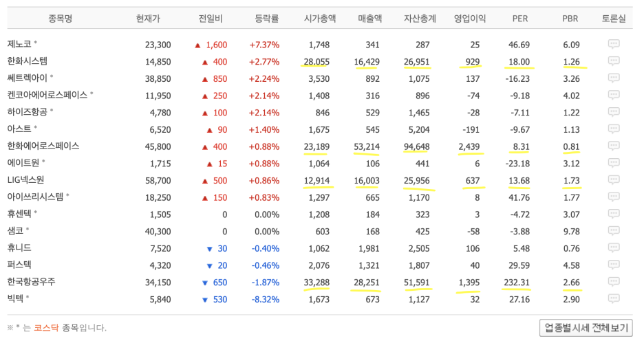
Task: Select the 28,055 market cap value
Action: pyautogui.click(x=316, y=62)
